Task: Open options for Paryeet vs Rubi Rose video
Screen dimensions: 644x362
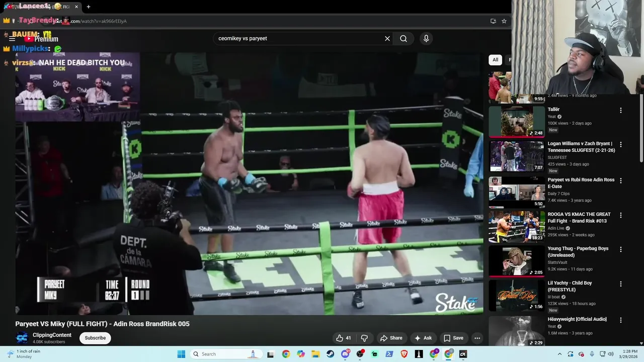Action: 620,180
